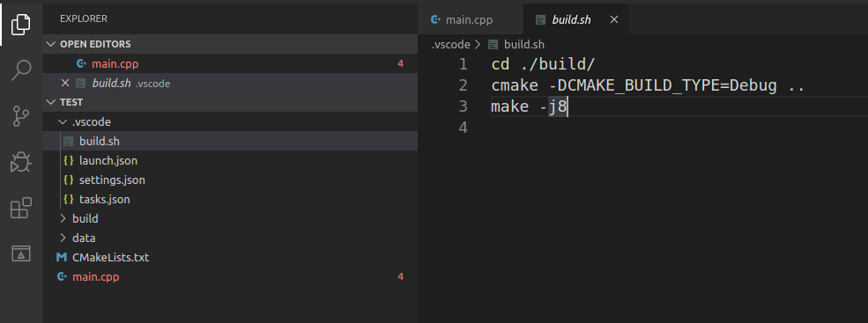Open the Explorer view in activity bar
This screenshot has width=868, height=323.
(21, 23)
